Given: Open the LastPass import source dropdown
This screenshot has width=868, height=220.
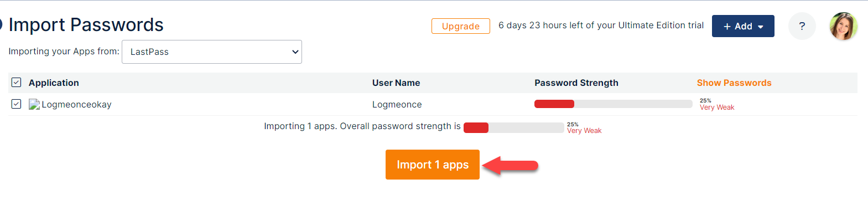Looking at the screenshot, I should (212, 52).
